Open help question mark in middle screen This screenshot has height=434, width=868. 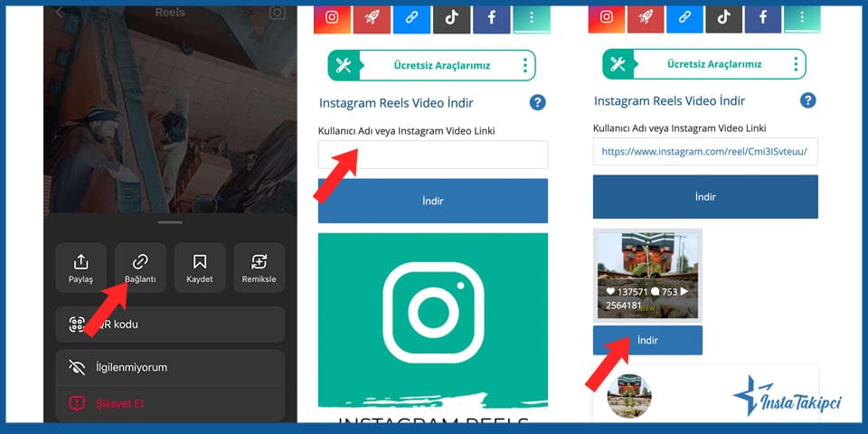point(537,102)
